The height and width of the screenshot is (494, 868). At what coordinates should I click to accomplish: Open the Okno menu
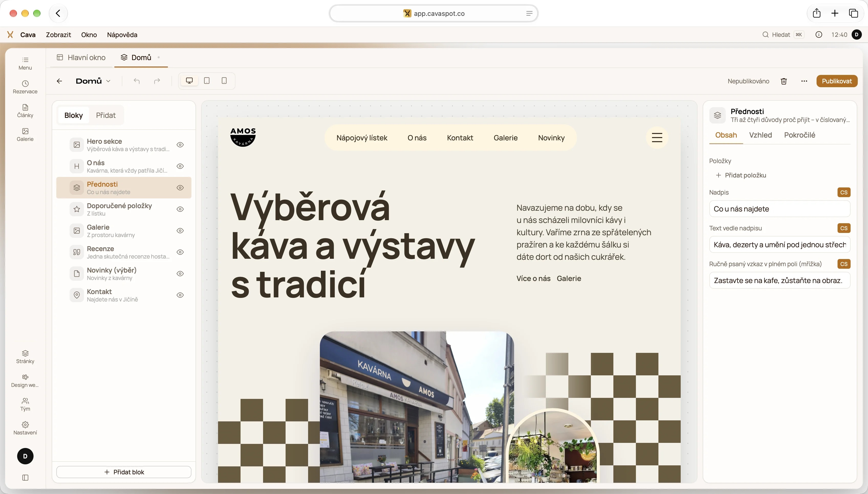[89, 35]
